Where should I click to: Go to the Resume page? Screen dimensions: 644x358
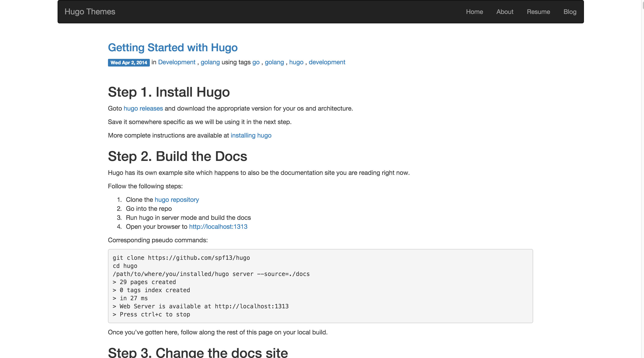pos(538,12)
